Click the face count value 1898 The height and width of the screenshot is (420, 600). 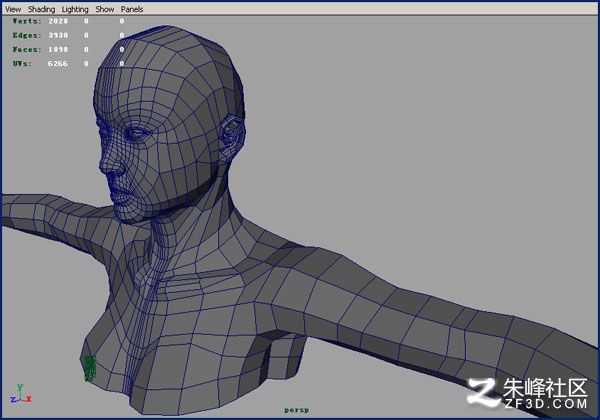tap(58, 49)
